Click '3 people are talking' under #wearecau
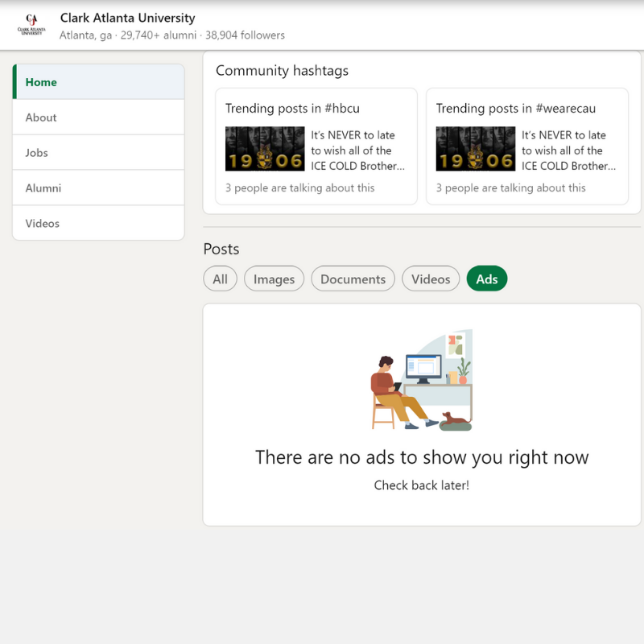Image resolution: width=644 pixels, height=644 pixels. point(511,188)
